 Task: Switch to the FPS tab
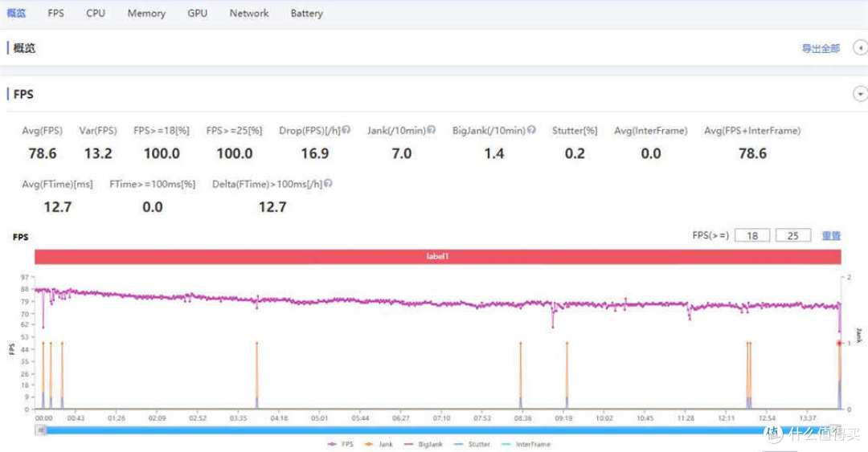56,13
